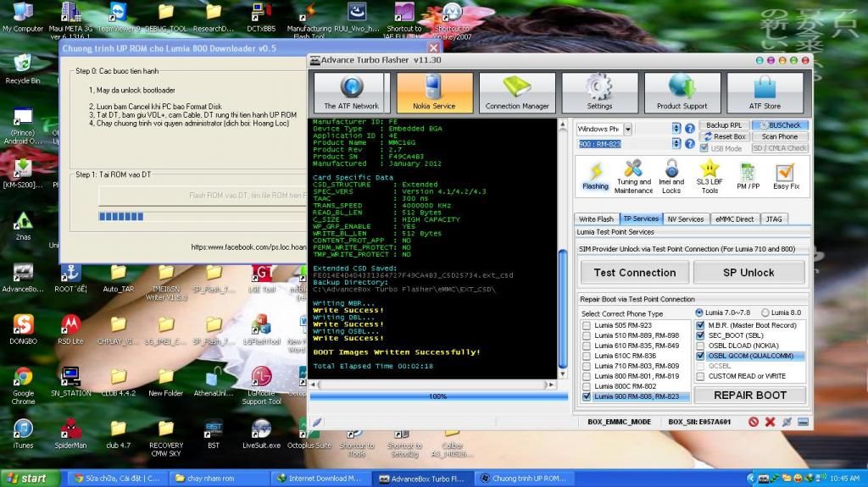
Task: Click the red stop icon in status bar
Action: pos(754,422)
